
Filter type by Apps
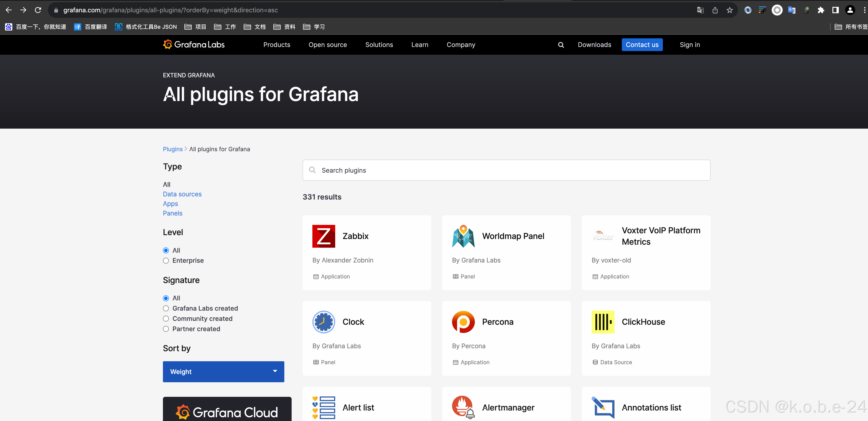point(170,204)
